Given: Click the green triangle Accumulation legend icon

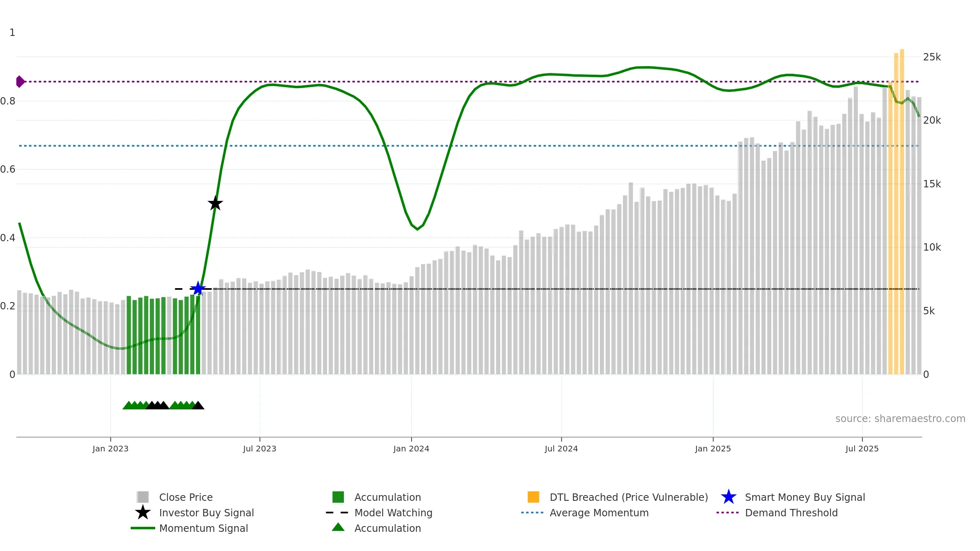Looking at the screenshot, I should click(338, 528).
